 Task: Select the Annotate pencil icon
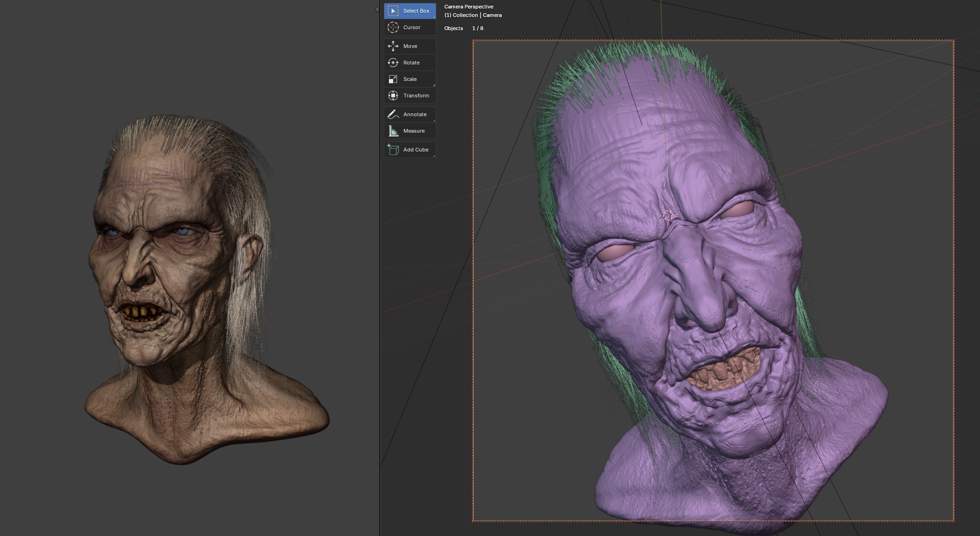point(393,114)
